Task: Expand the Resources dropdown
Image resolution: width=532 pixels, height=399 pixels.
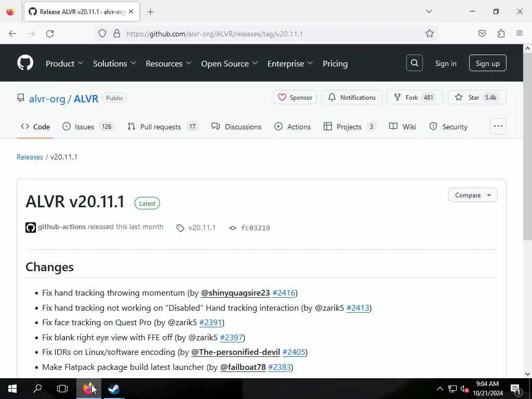Action: coord(169,63)
